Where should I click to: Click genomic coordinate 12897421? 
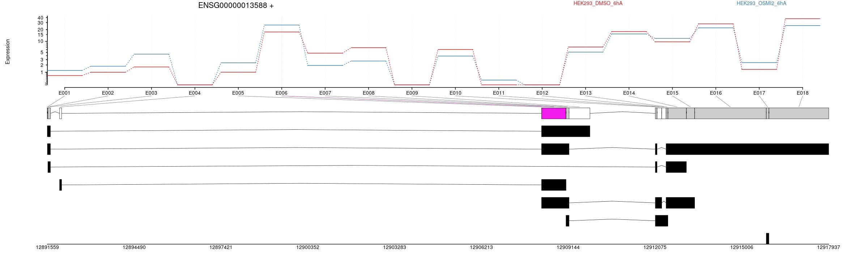[221, 248]
